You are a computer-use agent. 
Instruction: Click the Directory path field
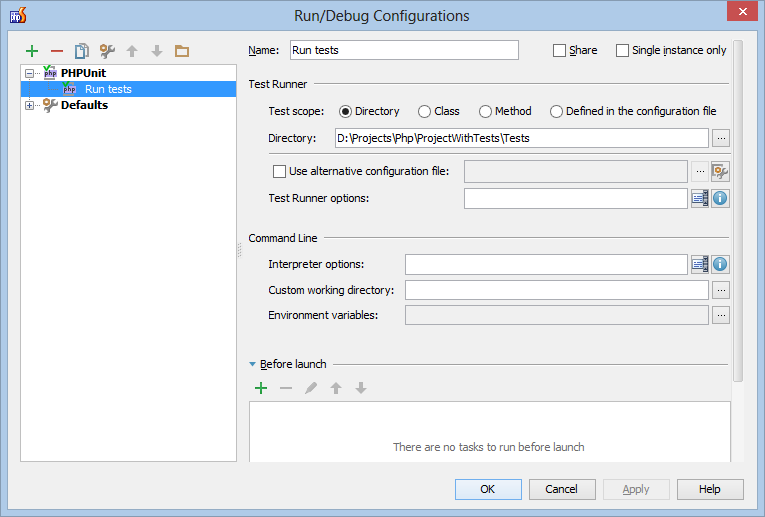coord(522,138)
